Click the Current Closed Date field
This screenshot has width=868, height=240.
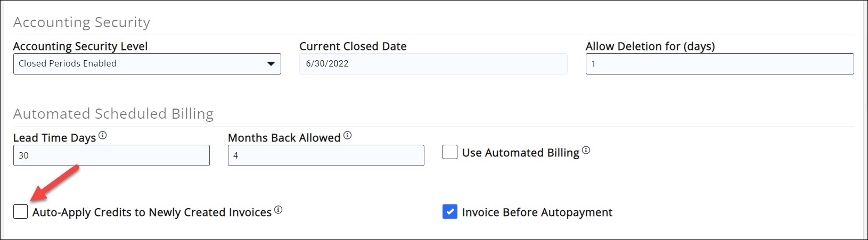[432, 64]
